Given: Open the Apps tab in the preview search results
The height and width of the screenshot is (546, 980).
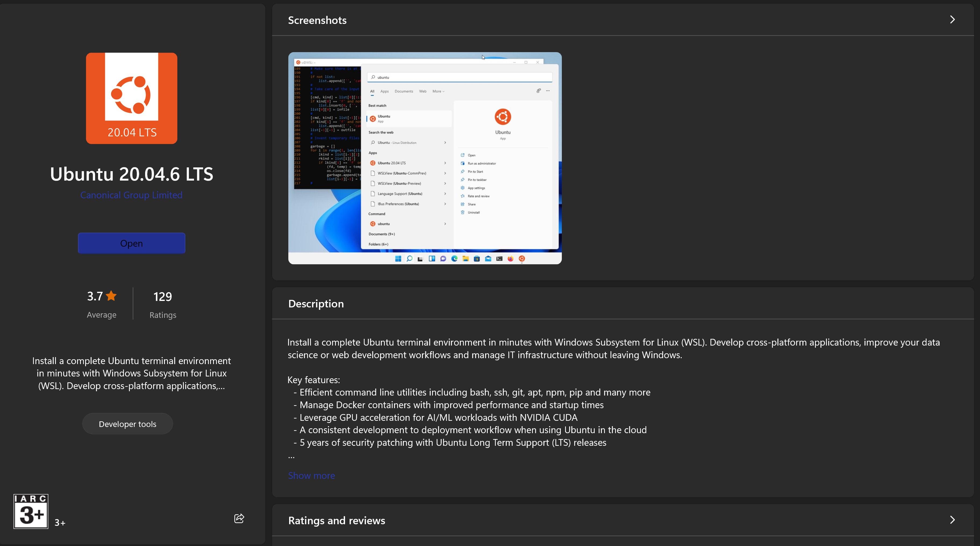Looking at the screenshot, I should click(x=384, y=91).
